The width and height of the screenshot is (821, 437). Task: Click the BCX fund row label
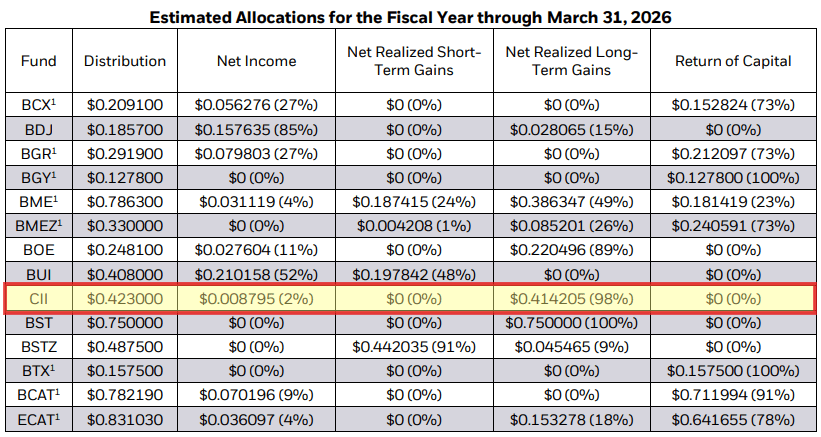[40, 104]
